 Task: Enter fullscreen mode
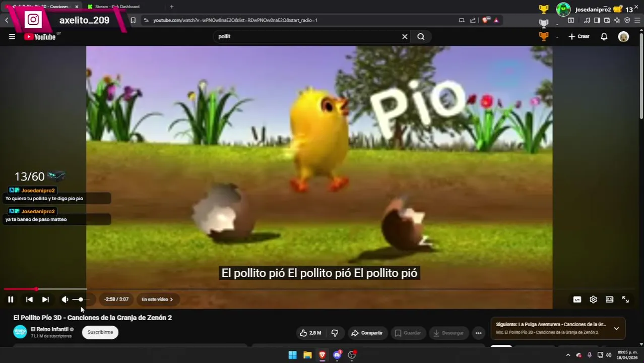(625, 299)
